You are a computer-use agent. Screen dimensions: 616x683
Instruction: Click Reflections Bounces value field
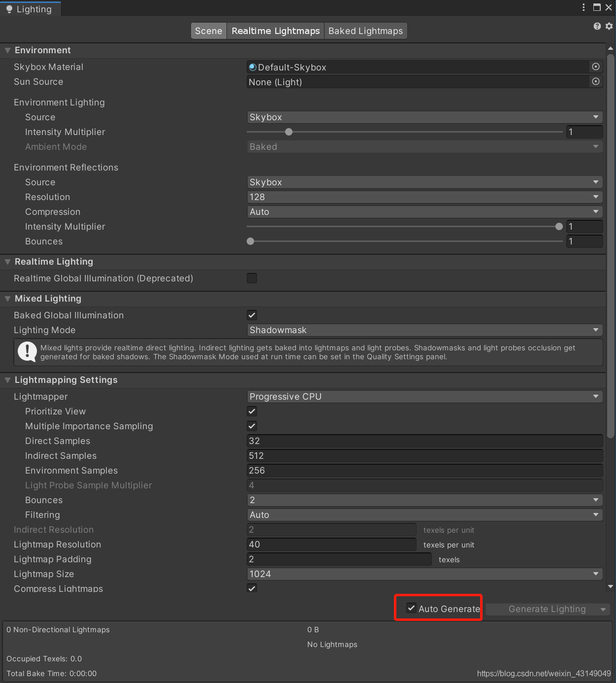[x=584, y=241]
